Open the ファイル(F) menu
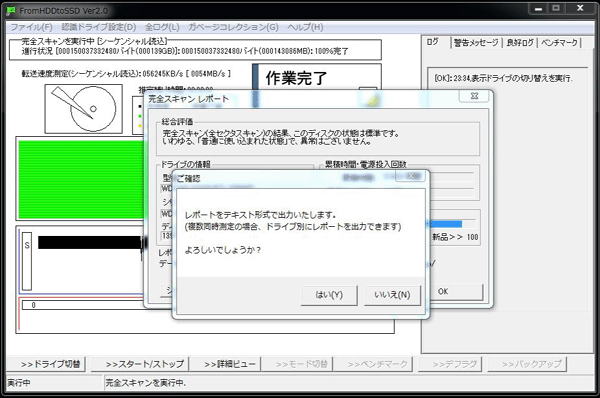The image size is (600, 398). 31,27
